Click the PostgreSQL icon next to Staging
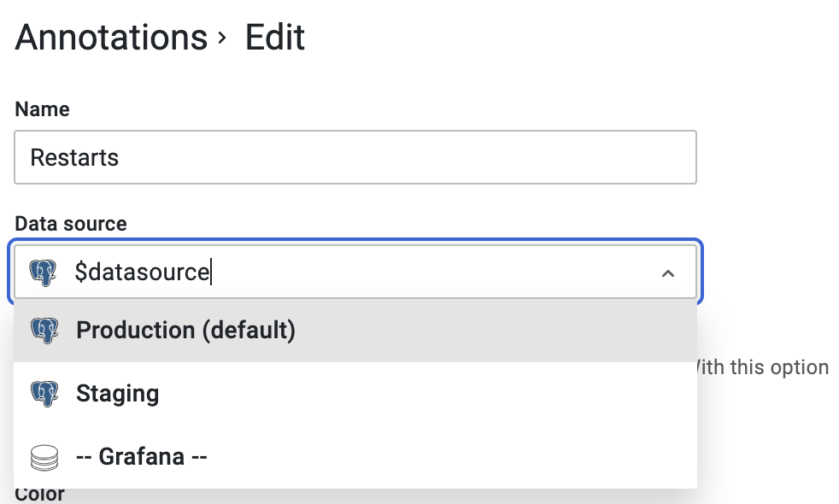The width and height of the screenshot is (839, 504). tap(44, 393)
